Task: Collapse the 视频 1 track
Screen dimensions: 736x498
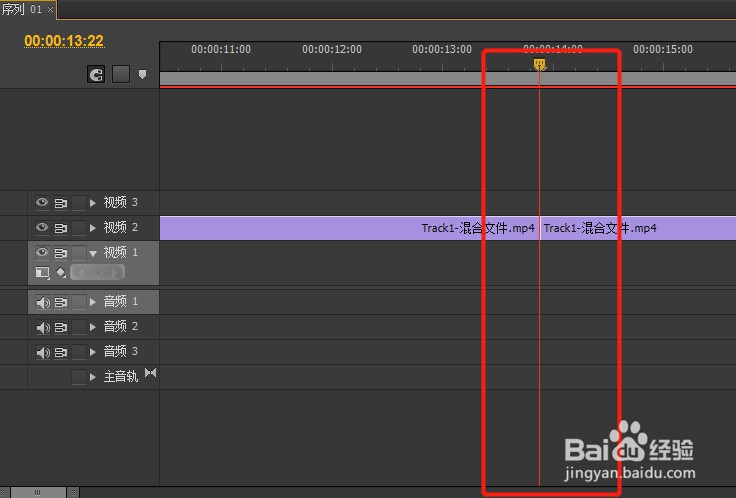Action: click(93, 253)
